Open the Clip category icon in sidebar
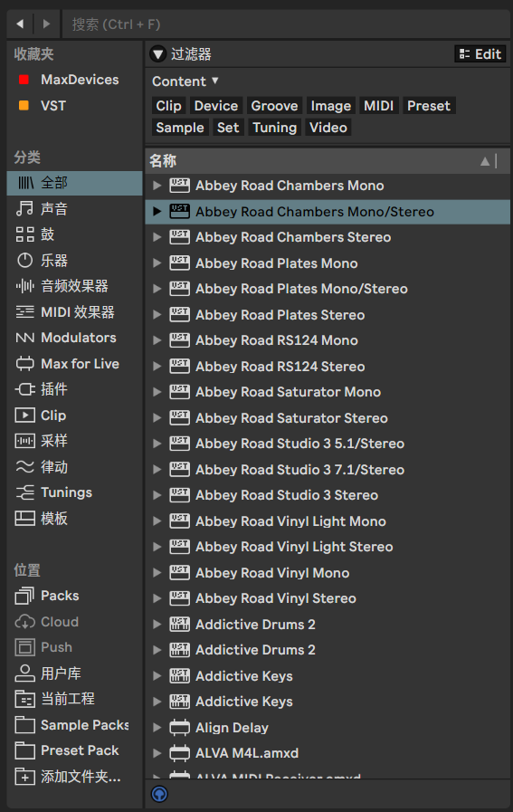 [24, 416]
